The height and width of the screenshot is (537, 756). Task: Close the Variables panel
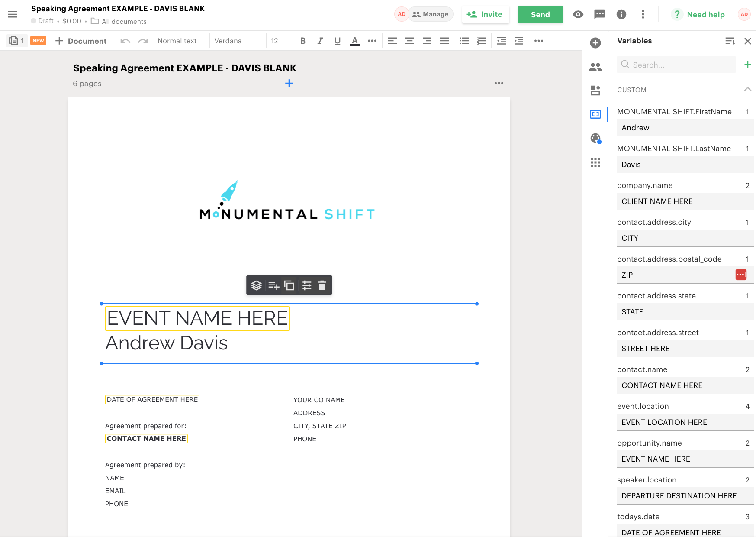coord(748,41)
